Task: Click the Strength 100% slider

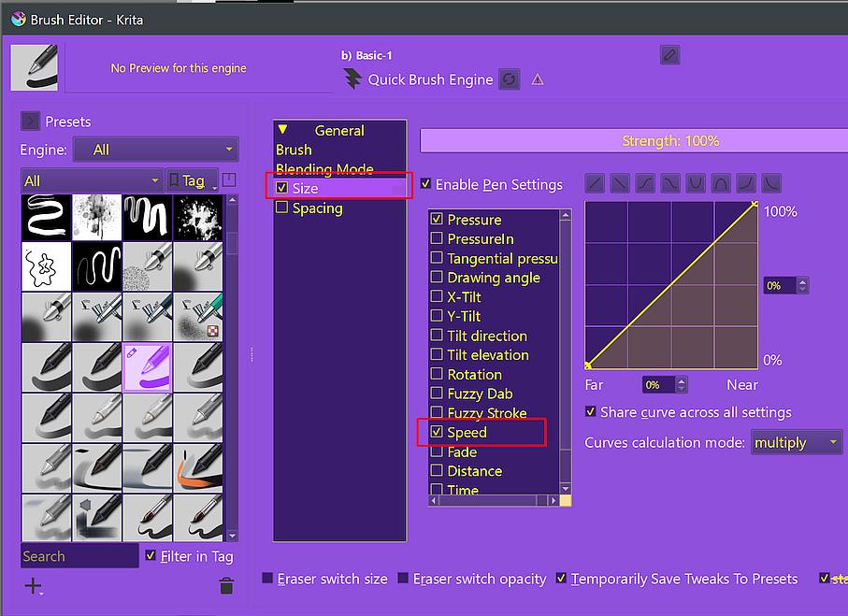Action: tap(669, 141)
